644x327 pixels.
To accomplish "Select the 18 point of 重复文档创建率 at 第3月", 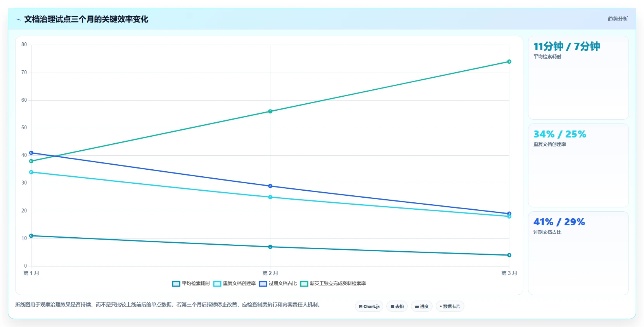I will [x=509, y=217].
